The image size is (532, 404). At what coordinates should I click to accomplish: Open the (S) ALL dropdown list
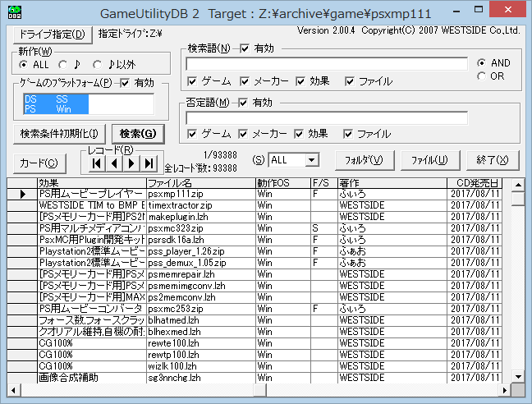[312, 160]
